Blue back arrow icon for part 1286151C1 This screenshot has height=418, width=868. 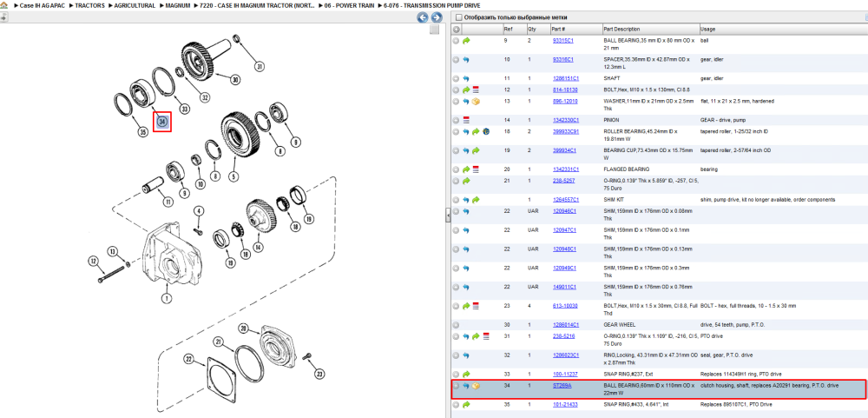(x=466, y=79)
